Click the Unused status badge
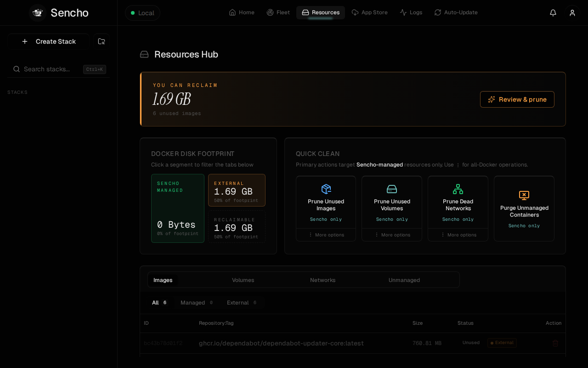 tap(471, 343)
